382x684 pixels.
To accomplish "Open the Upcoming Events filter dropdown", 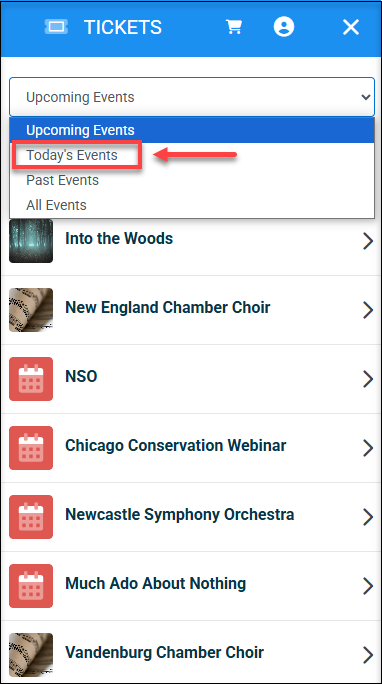I will [x=192, y=97].
